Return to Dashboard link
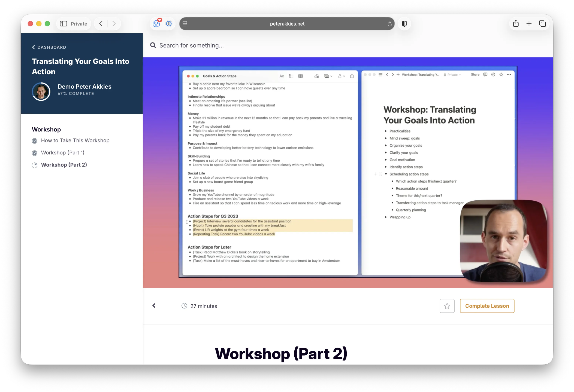This screenshot has height=392, width=574. pyautogui.click(x=49, y=47)
